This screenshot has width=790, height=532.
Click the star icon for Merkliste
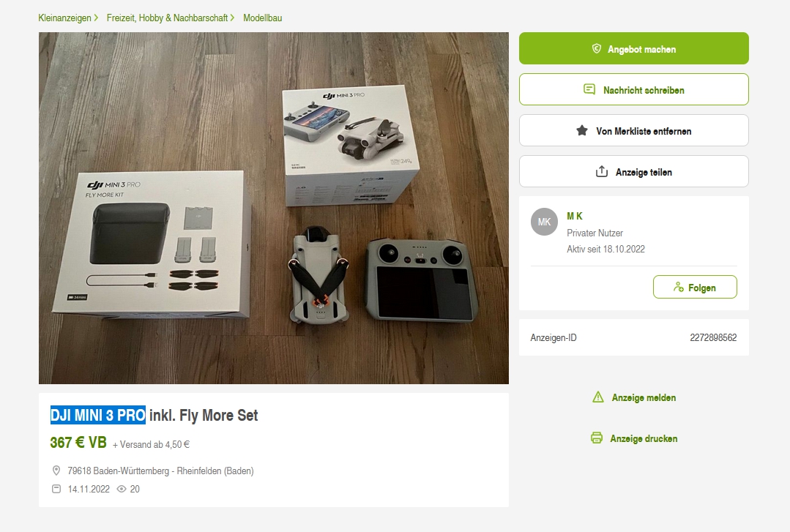click(582, 131)
